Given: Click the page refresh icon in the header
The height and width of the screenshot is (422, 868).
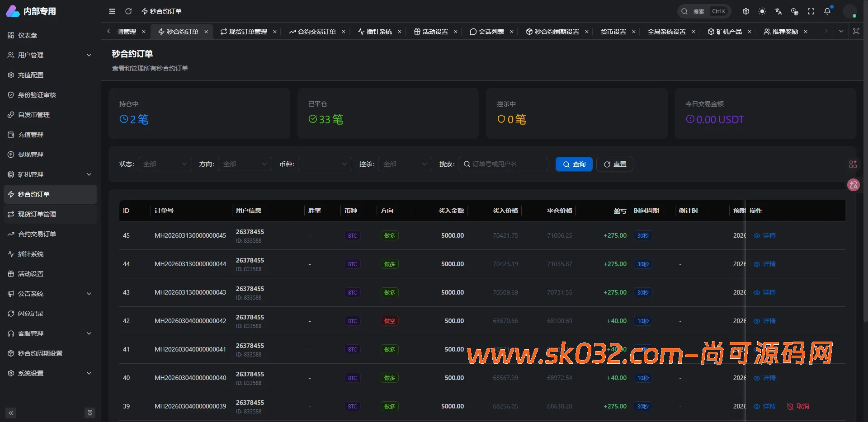Looking at the screenshot, I should click(x=129, y=11).
